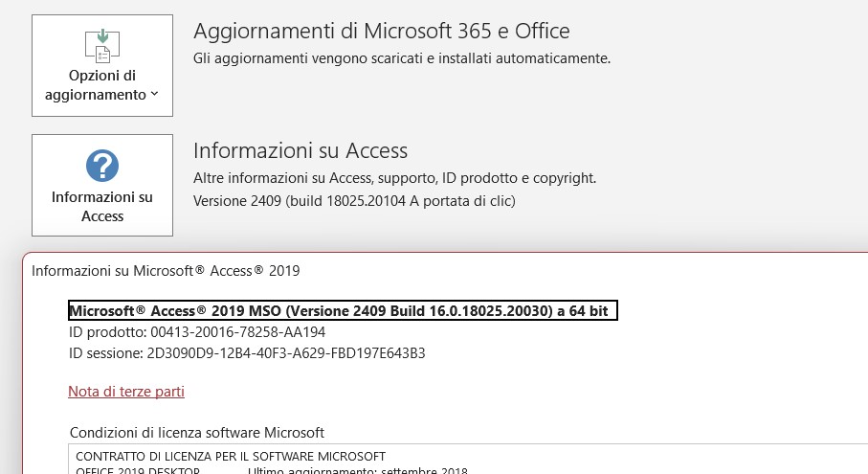
Task: Click the ID sessione value
Action: 288,352
